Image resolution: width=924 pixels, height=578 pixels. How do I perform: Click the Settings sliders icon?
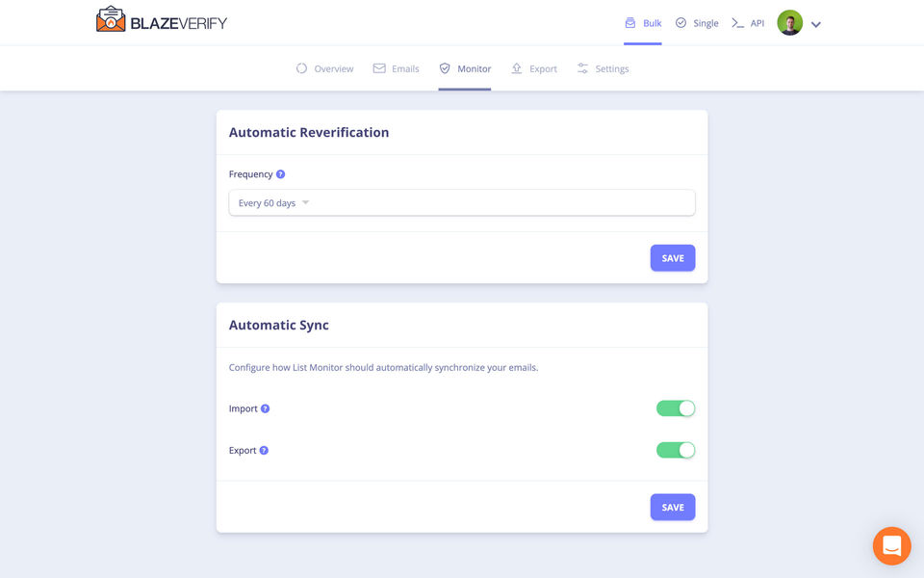click(x=583, y=68)
